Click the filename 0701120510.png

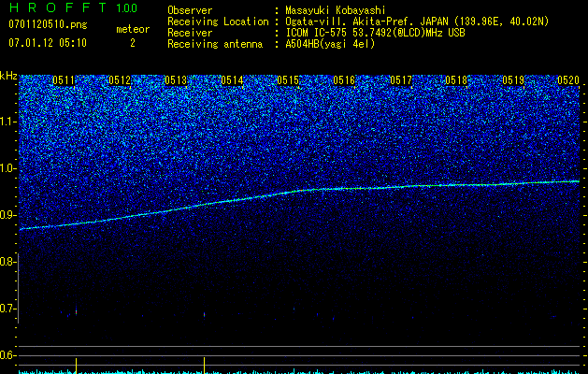tap(48, 25)
